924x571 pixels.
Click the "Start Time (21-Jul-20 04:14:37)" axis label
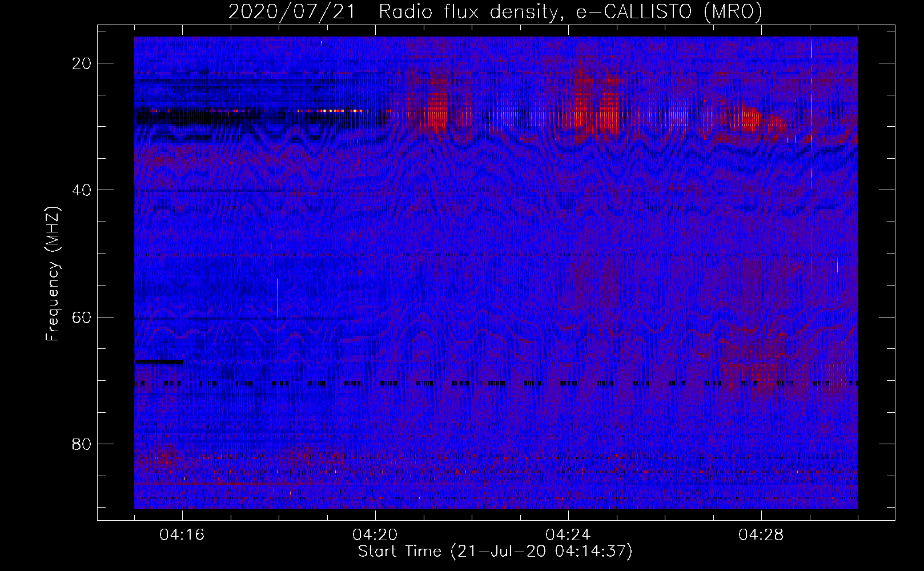pos(495,552)
